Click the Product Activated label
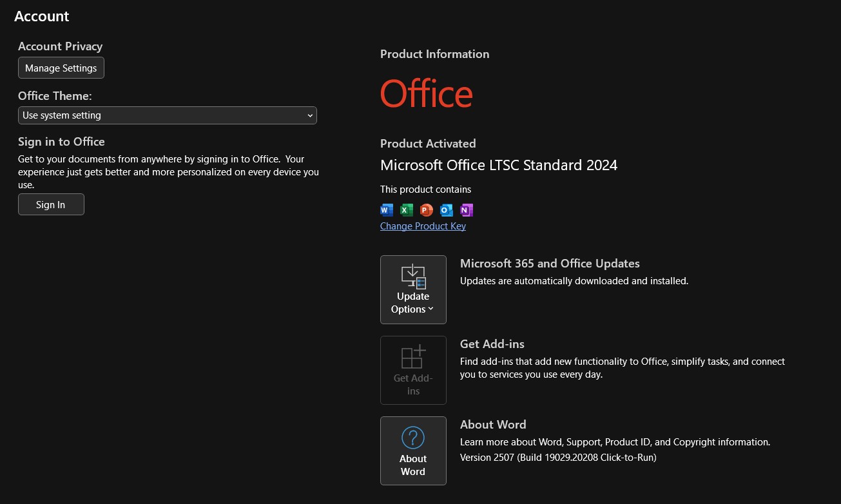The height and width of the screenshot is (504, 841). 428,143
